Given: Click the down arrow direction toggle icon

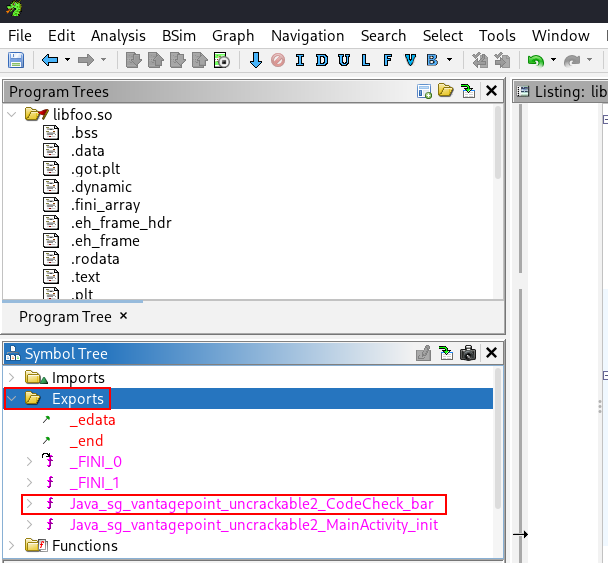Looking at the screenshot, I should tap(255, 60).
